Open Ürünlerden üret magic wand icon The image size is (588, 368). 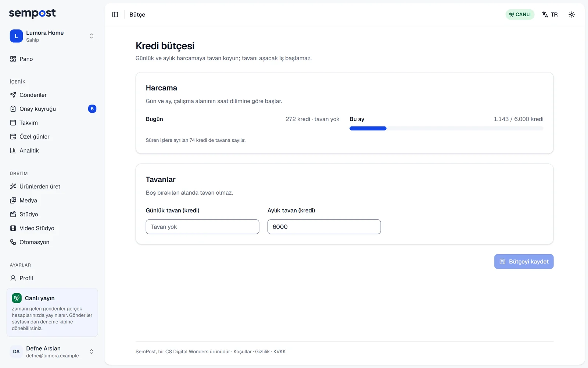click(x=13, y=187)
